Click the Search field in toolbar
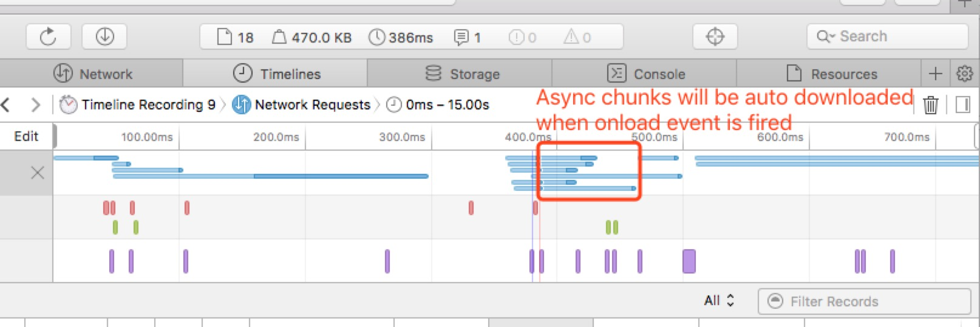980x327 pixels. (x=886, y=36)
